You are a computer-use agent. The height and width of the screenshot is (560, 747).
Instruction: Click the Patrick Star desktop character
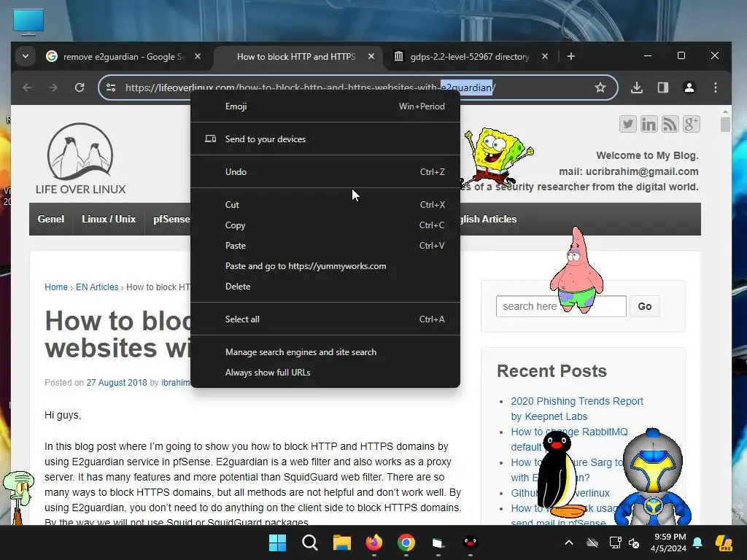pyautogui.click(x=576, y=270)
